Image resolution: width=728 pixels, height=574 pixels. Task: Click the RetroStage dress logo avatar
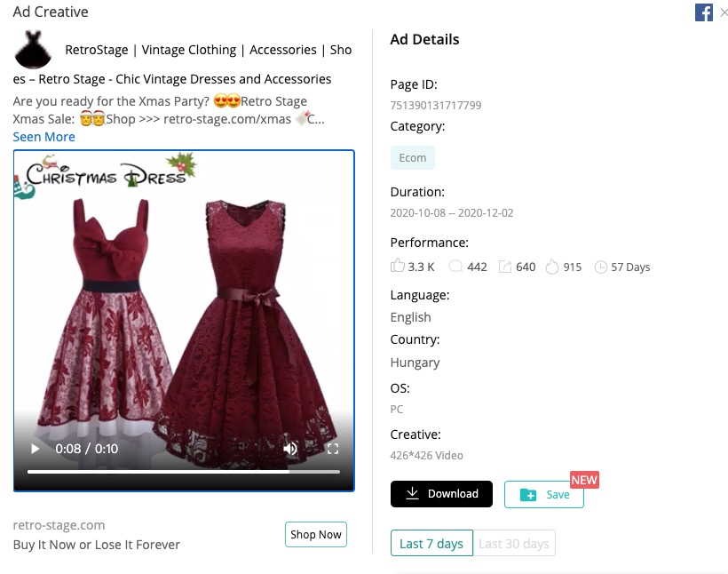point(33,49)
